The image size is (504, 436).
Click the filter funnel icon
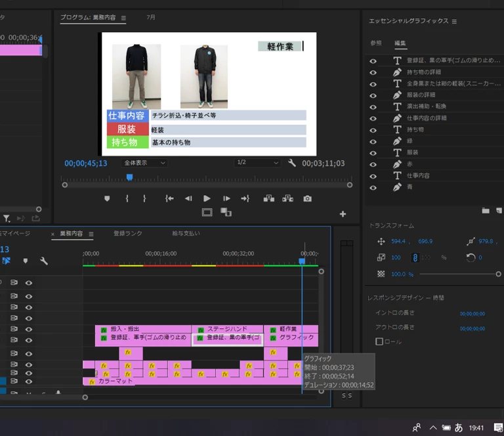(x=7, y=219)
